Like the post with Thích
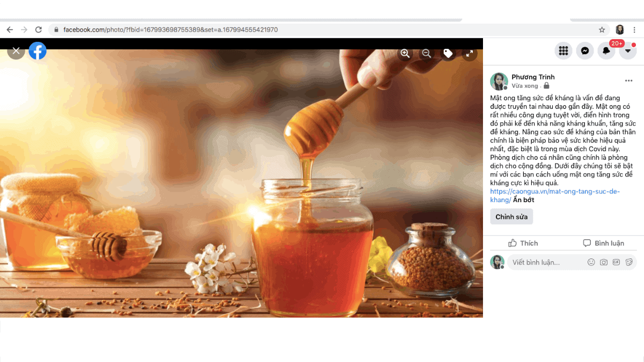The width and height of the screenshot is (644, 362). (x=523, y=243)
